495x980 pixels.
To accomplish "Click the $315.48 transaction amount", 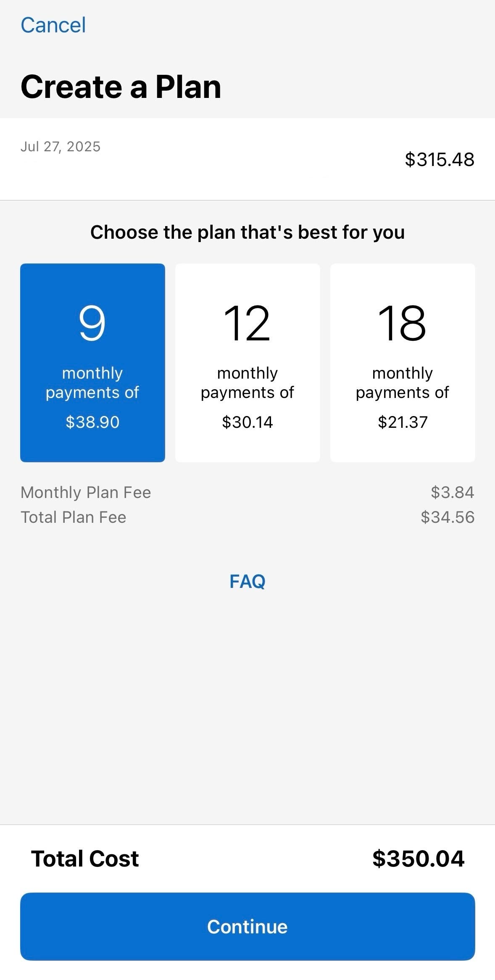I will coord(439,160).
